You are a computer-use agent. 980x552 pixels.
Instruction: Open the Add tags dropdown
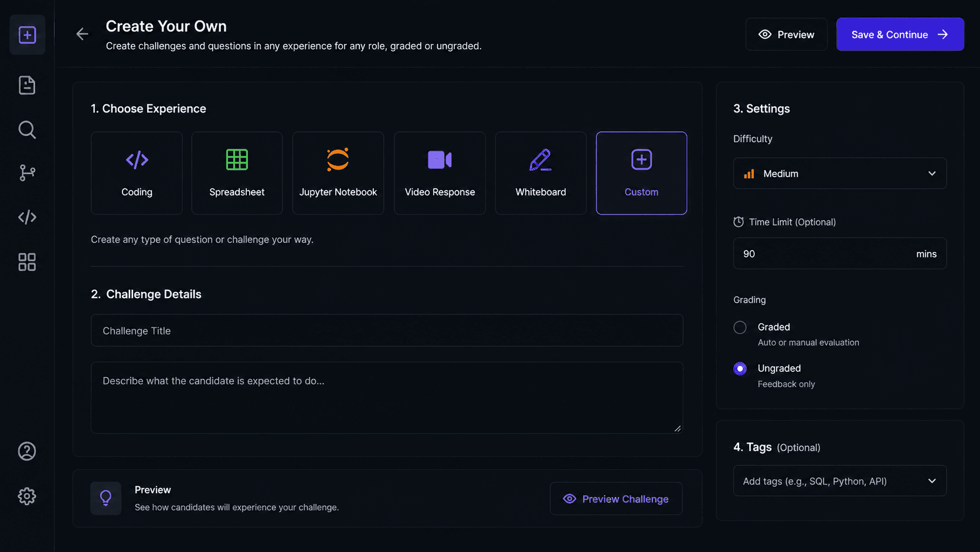[839, 481]
